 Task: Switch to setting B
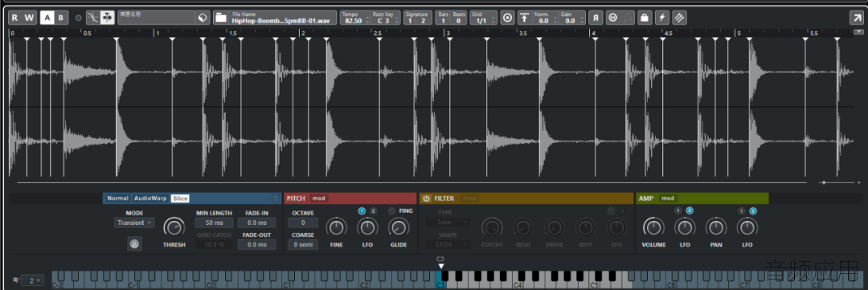click(x=61, y=18)
